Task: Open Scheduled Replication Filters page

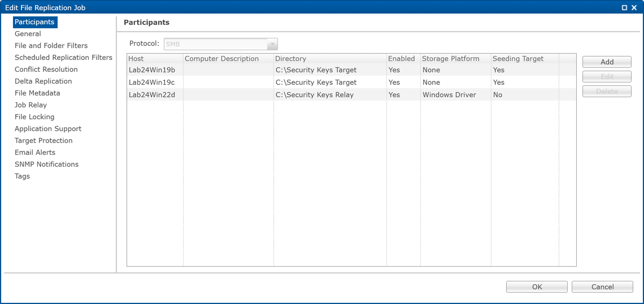Action: tap(63, 58)
